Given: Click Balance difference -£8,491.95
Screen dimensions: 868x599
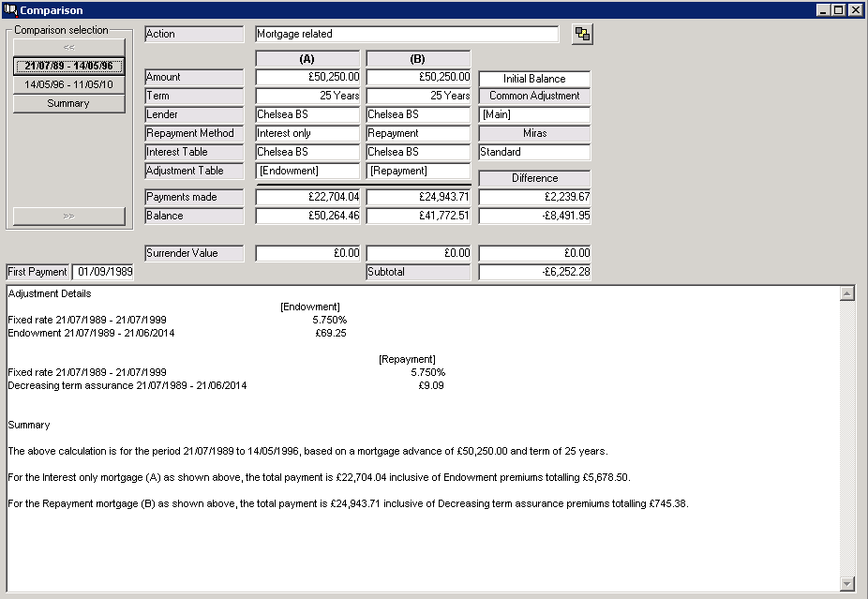Looking at the screenshot, I should pos(534,216).
